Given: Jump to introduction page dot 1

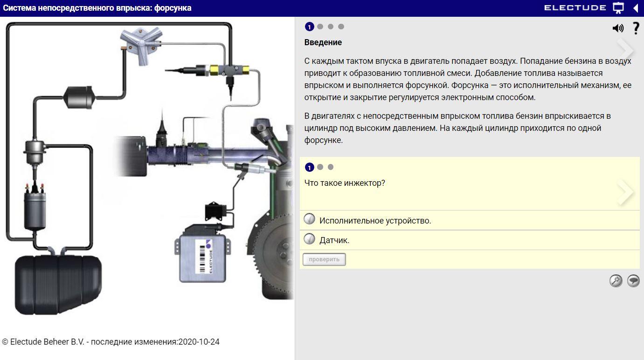Looking at the screenshot, I should point(309,27).
